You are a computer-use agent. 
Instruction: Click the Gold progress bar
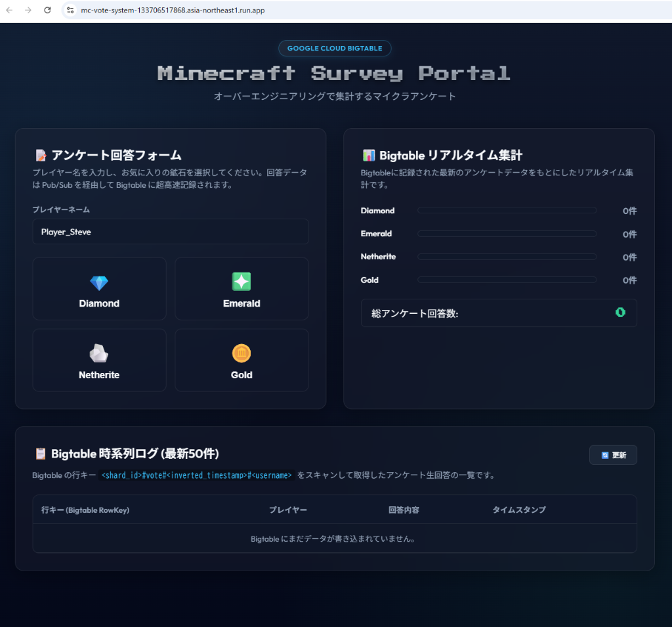tap(507, 280)
